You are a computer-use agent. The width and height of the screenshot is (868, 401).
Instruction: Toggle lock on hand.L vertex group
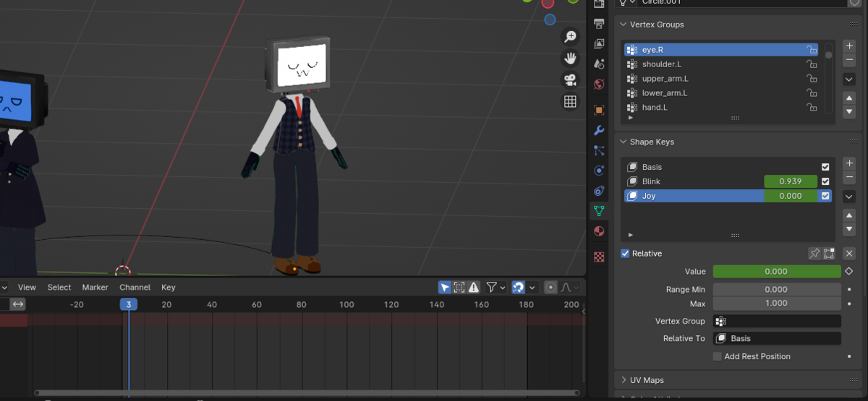812,108
